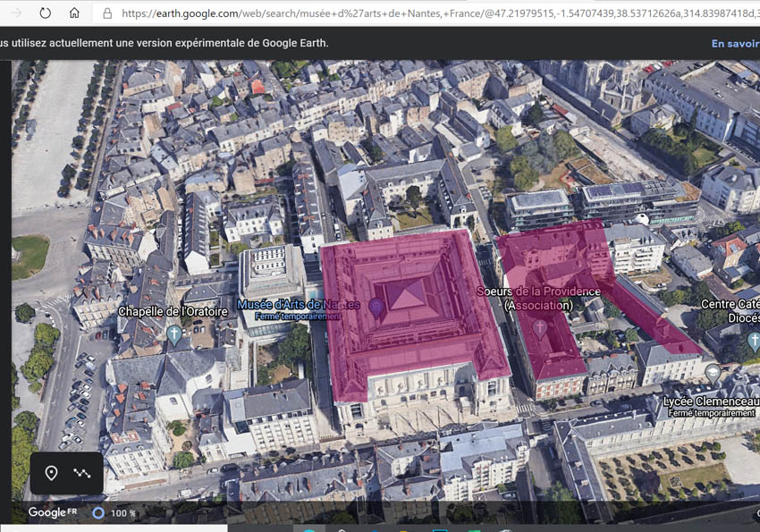Screen dimensions: 760x532
Task: Select the draw path tool
Action: 82,473
